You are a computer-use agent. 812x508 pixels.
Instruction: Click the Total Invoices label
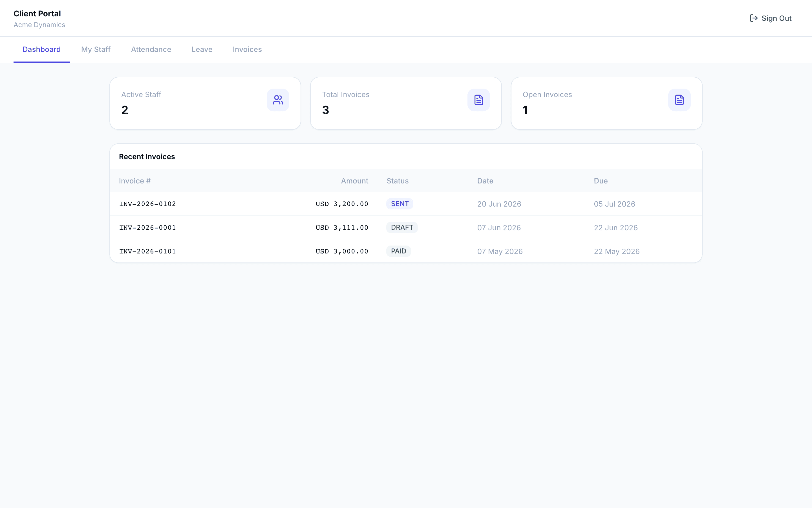click(346, 95)
